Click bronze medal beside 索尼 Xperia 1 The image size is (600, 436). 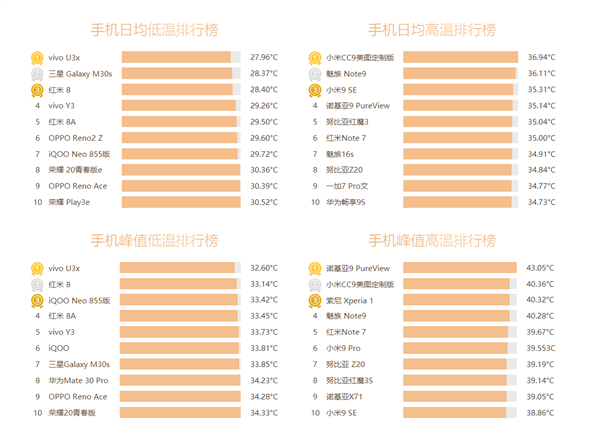point(315,300)
